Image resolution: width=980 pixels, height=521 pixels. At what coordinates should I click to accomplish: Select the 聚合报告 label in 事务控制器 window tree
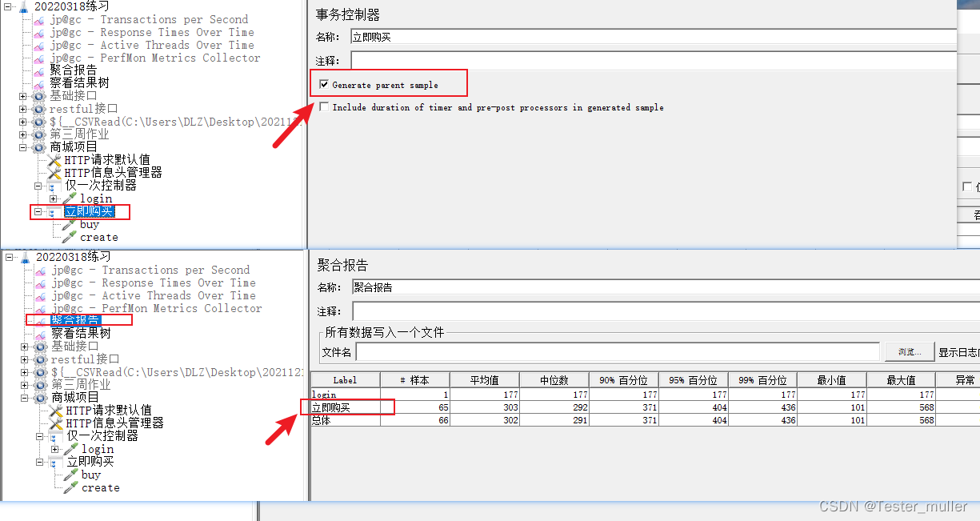coord(73,70)
